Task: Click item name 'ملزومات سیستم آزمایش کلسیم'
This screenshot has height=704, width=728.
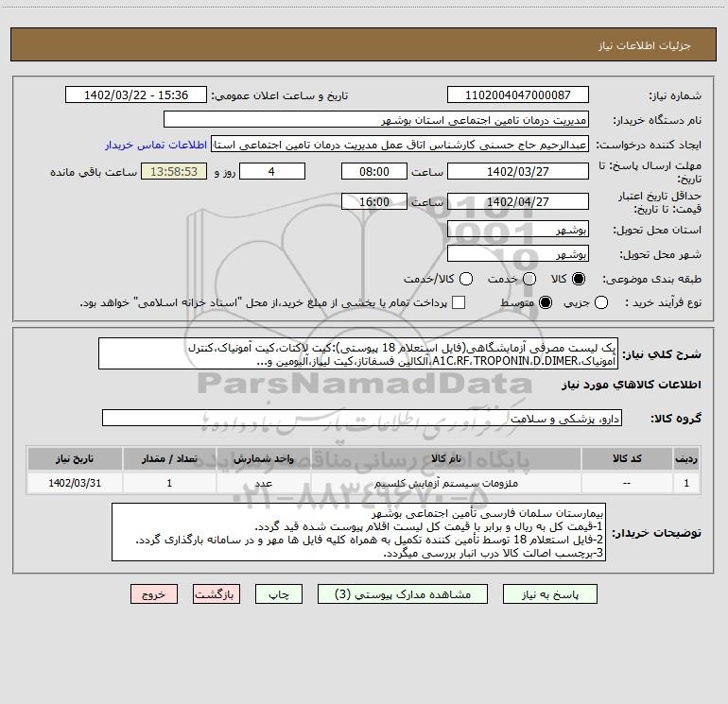Action: [445, 483]
